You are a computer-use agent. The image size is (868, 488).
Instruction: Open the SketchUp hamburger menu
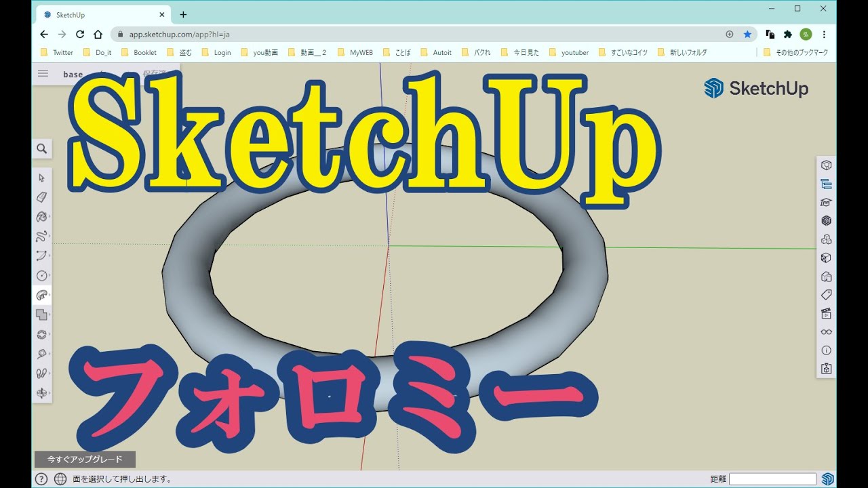pos(43,74)
